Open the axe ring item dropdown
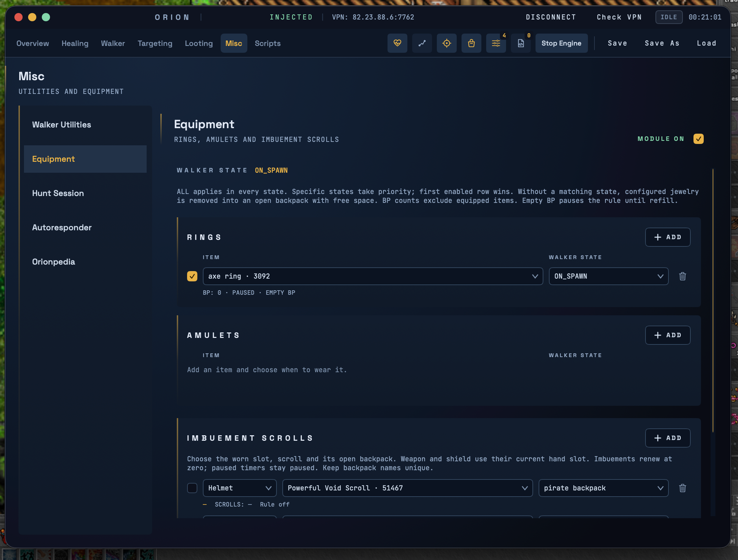 click(373, 276)
